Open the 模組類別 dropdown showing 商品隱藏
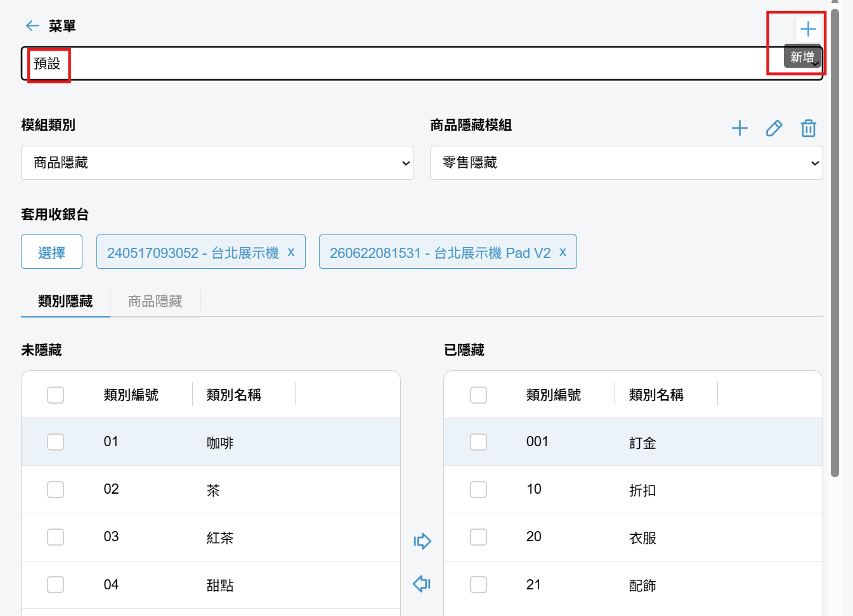Viewport: 853px width, 616px height. point(218,163)
